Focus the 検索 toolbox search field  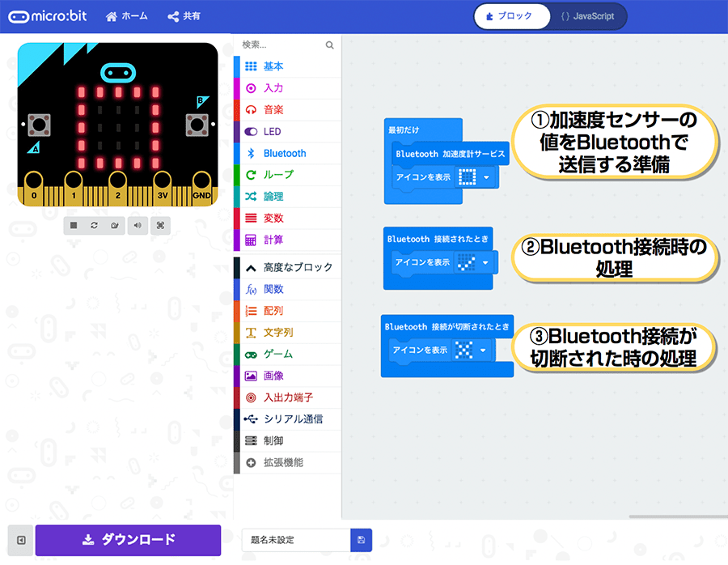pyautogui.click(x=282, y=45)
